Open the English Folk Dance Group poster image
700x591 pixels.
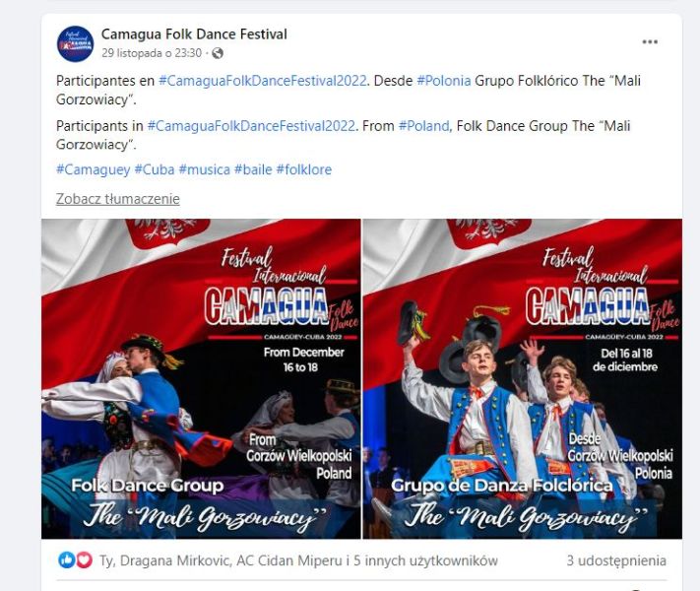[x=201, y=379]
